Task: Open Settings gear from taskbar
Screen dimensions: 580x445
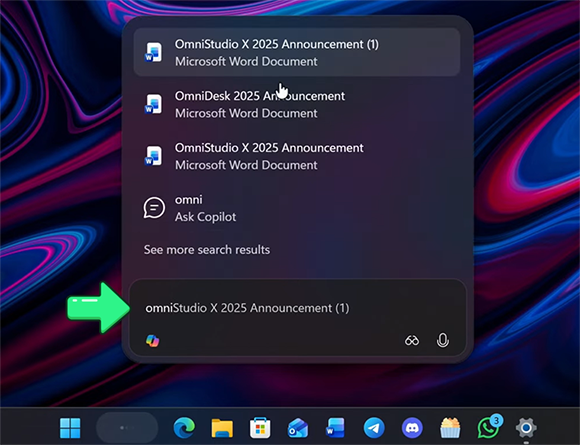Action: pyautogui.click(x=526, y=428)
